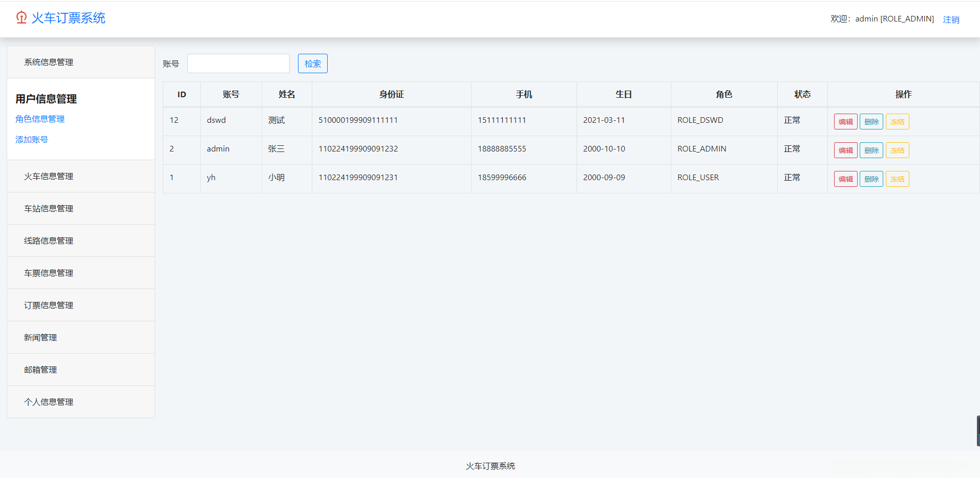Click phone number 18599996666

[x=502, y=178]
